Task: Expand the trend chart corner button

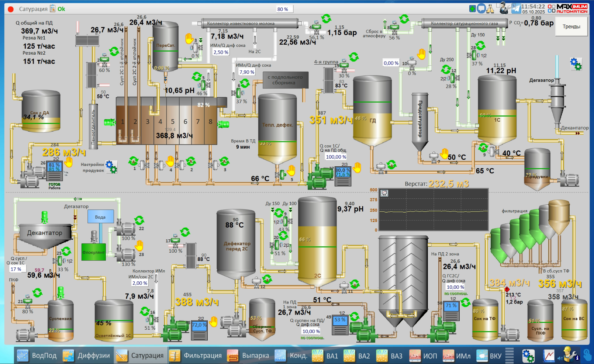Action: 384,193
